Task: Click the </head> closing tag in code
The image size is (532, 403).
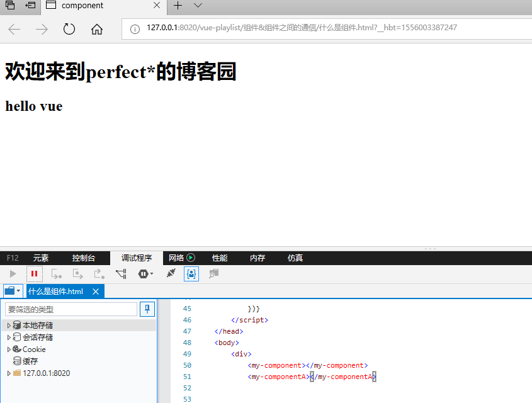Action: [229, 331]
